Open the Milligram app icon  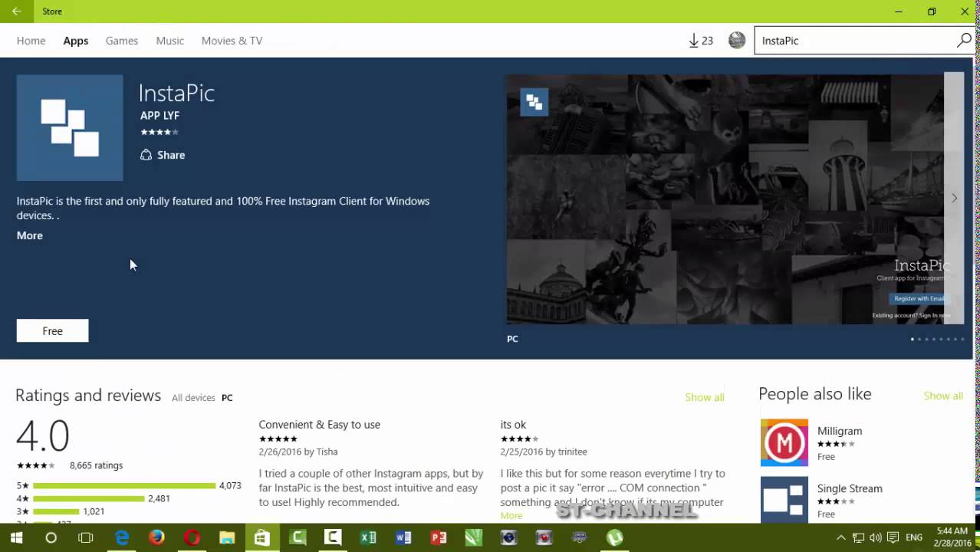[x=784, y=442]
